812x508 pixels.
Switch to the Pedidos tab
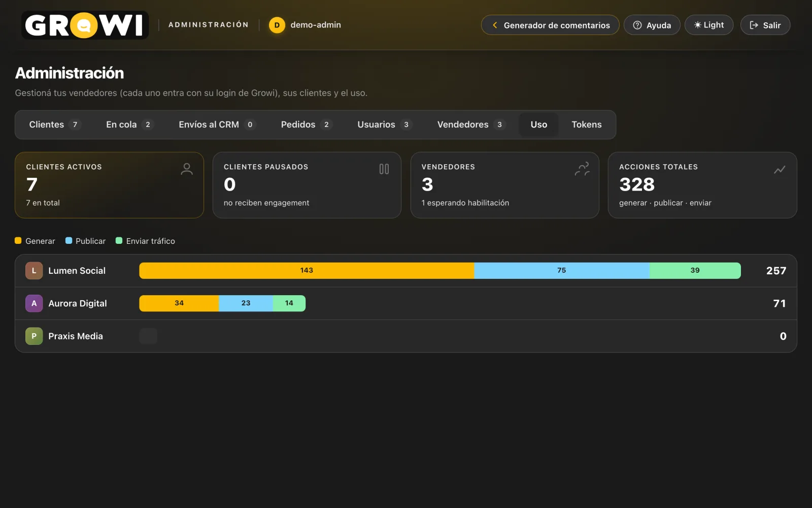click(x=307, y=124)
